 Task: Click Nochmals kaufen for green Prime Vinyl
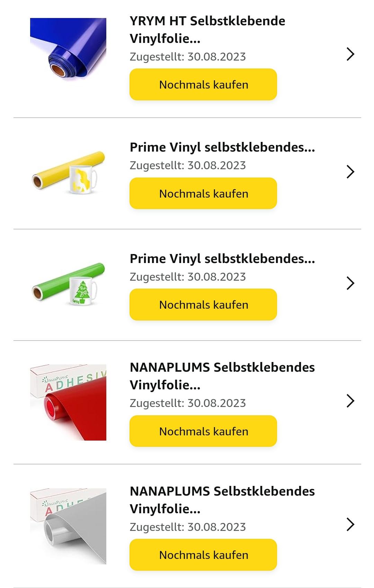pos(203,305)
